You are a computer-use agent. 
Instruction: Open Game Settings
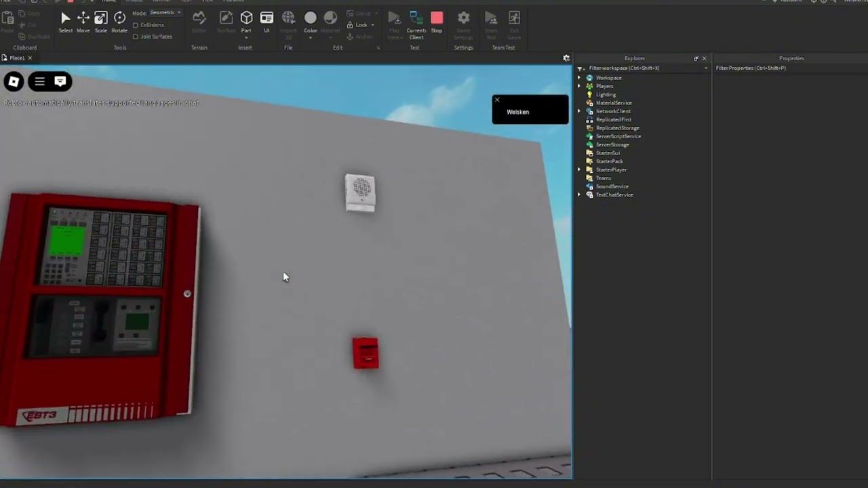(463, 24)
